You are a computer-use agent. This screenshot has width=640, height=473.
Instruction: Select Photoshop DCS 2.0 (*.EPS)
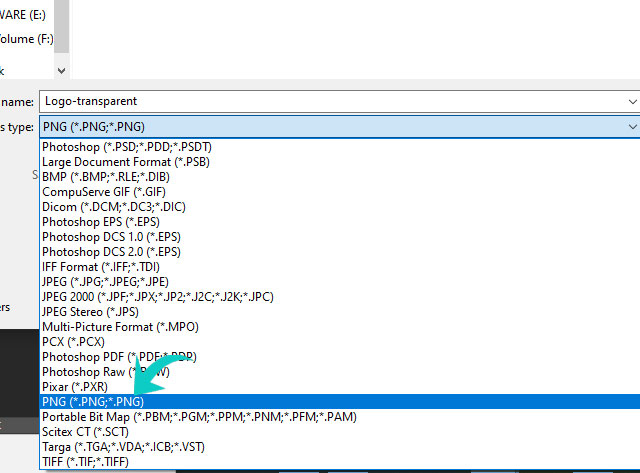[x=340, y=252]
